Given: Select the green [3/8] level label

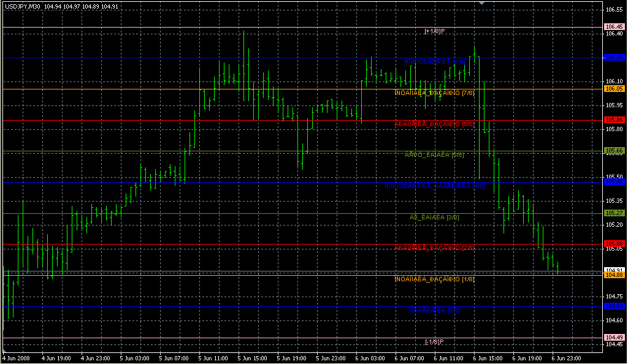Looking at the screenshot, I should pyautogui.click(x=434, y=217).
